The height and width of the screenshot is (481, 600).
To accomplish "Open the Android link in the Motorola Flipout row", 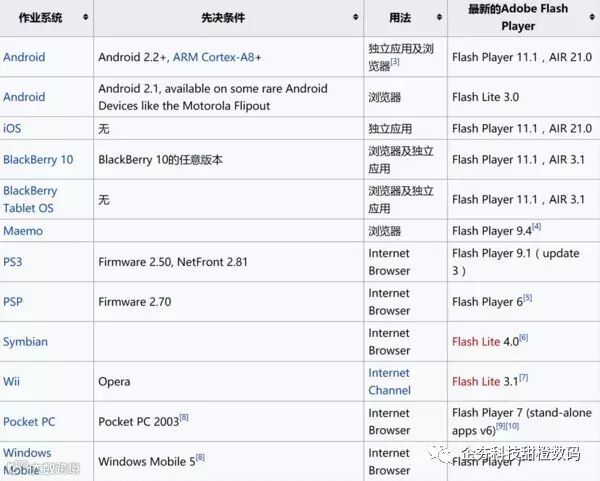I will coord(24,97).
